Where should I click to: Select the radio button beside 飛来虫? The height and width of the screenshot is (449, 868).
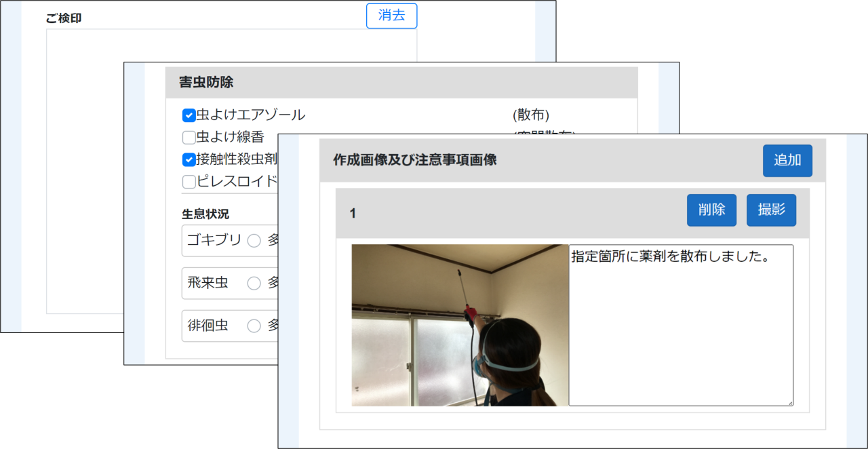coord(254,284)
